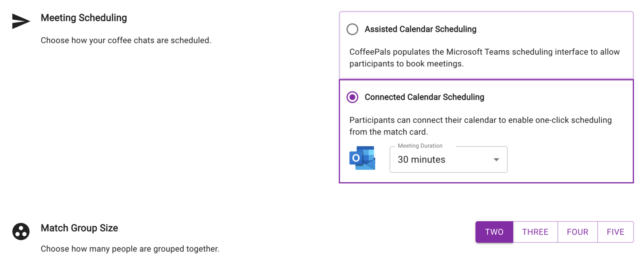Click the Assisted Calendar Scheduling label text

pos(420,29)
